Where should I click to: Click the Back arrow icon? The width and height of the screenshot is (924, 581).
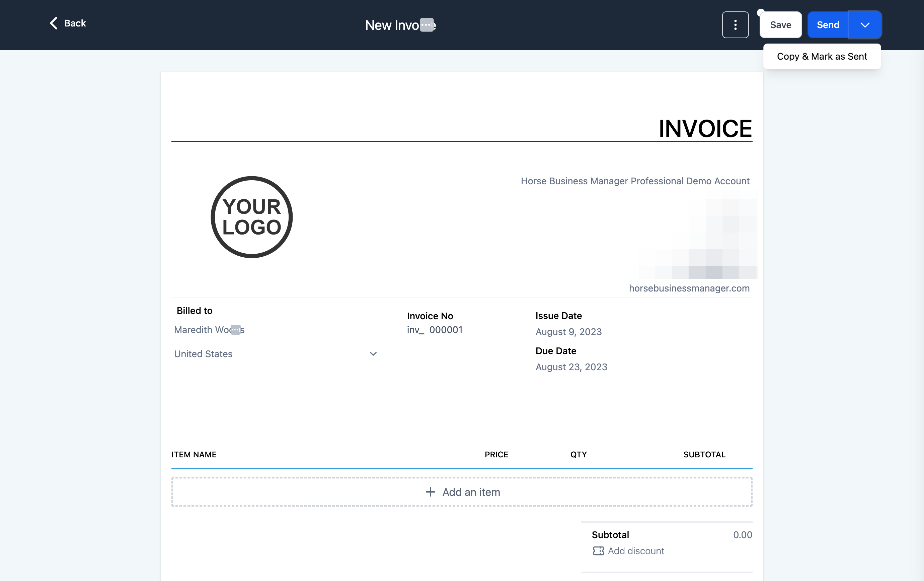click(54, 23)
